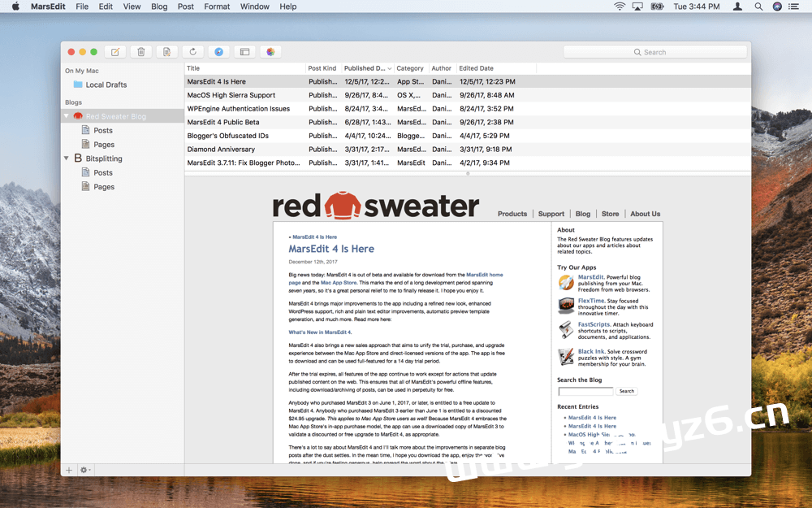Click the search field in the toolbar
Screen dimensions: 812x508
[x=654, y=51]
